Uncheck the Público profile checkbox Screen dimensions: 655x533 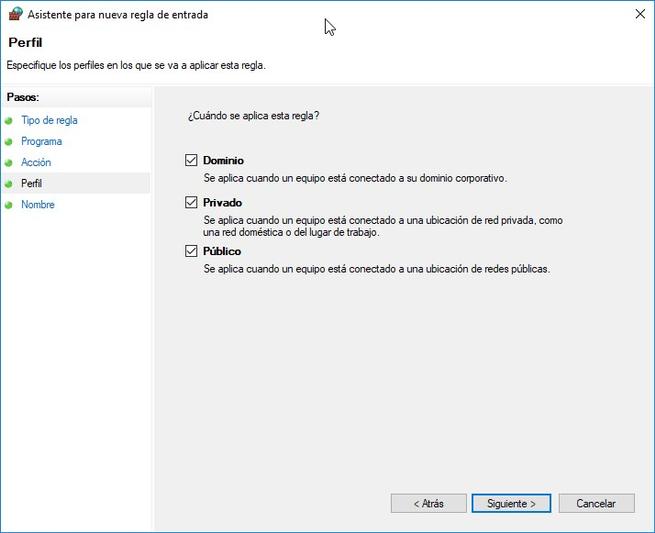(192, 251)
